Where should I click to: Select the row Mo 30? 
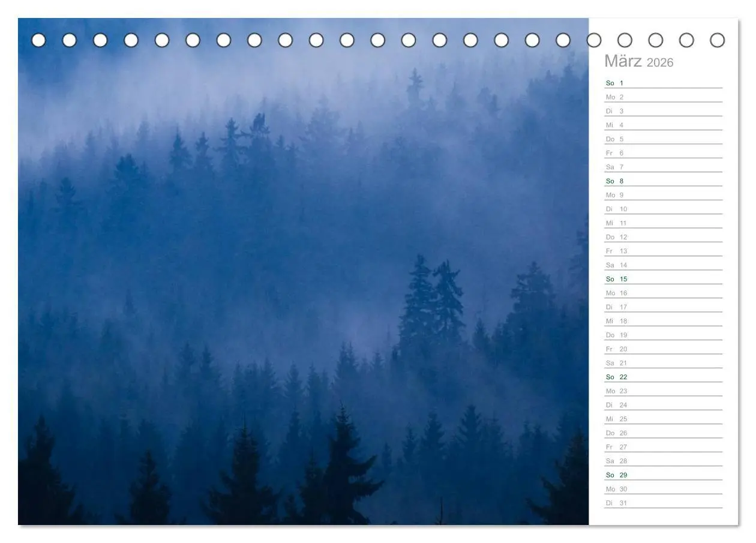coord(663,489)
